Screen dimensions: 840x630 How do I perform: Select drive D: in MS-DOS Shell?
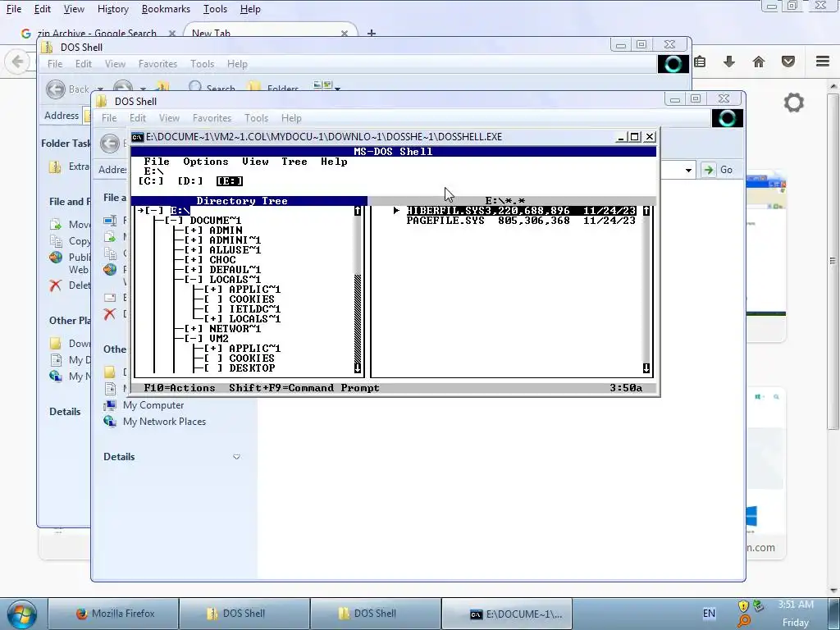(190, 181)
